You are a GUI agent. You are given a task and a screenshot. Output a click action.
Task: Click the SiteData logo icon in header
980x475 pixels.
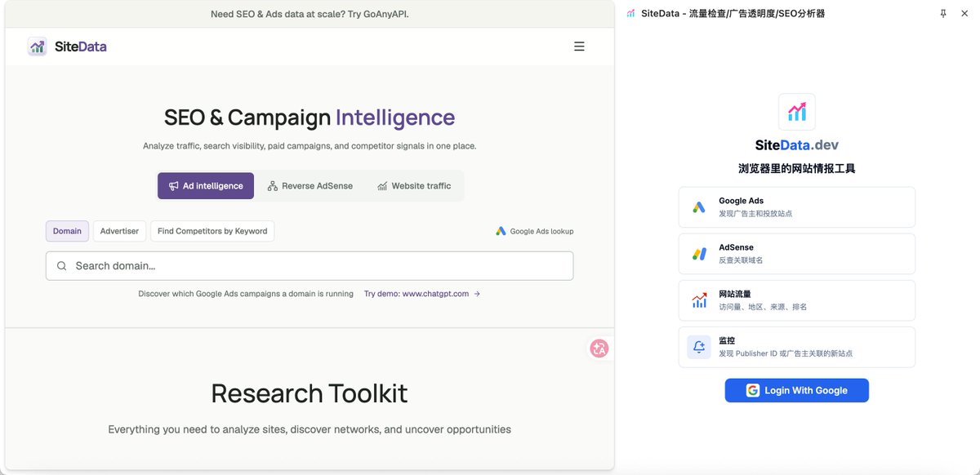pos(37,47)
